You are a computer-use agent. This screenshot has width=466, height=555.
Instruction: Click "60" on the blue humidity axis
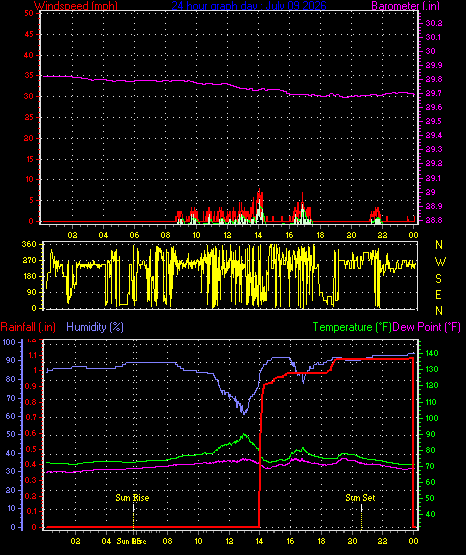pos(11,416)
